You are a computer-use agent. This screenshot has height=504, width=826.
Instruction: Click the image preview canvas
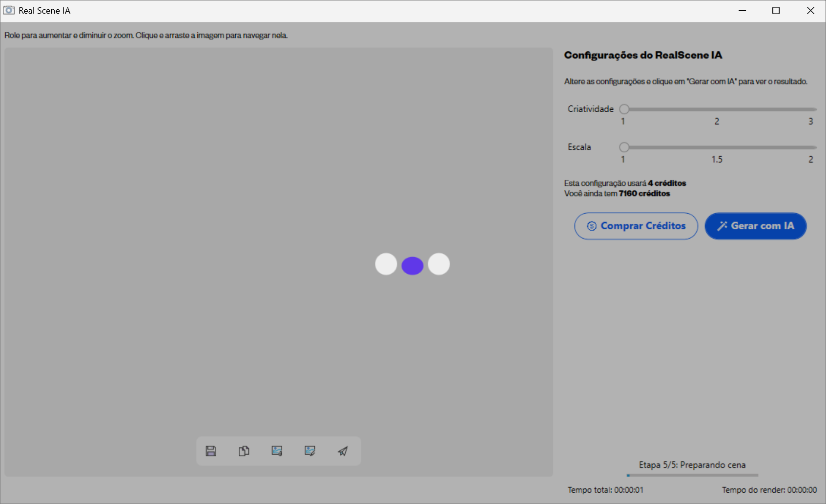(279, 262)
